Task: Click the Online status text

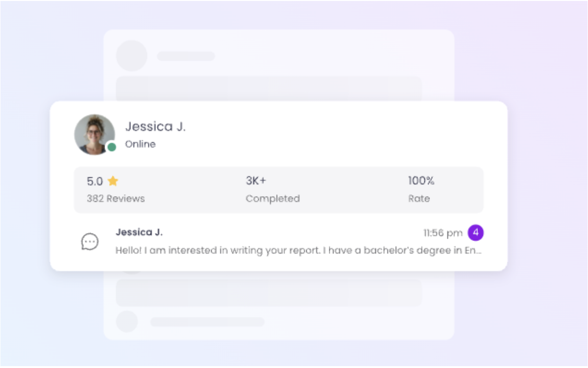Action: pos(140,144)
